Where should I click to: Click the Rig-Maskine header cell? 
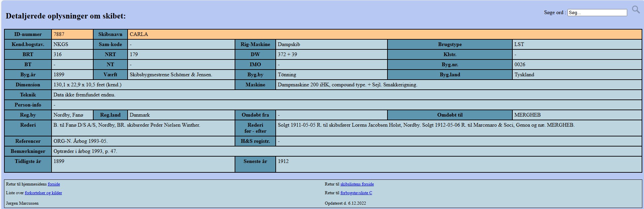255,44
